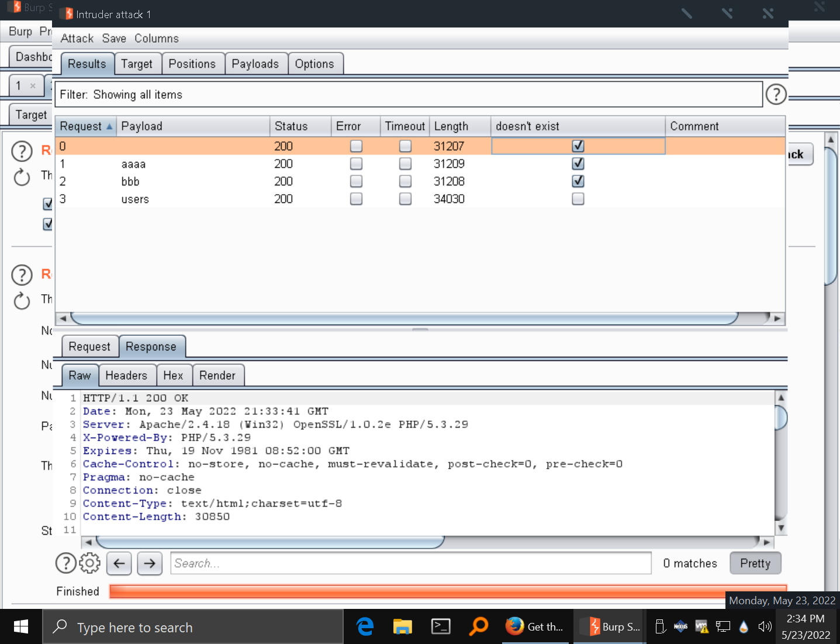This screenshot has height=644, width=840.
Task: Open File Explorer from the taskbar
Action: pos(403,626)
